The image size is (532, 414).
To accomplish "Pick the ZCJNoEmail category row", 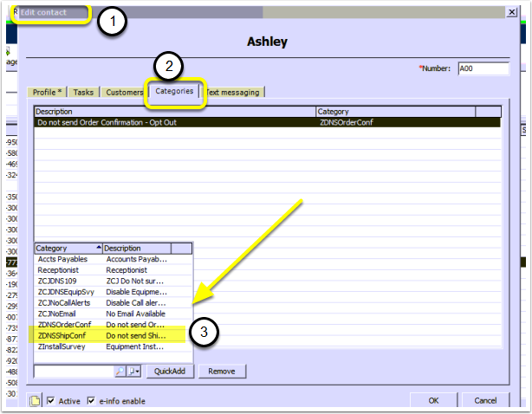I will [114, 314].
